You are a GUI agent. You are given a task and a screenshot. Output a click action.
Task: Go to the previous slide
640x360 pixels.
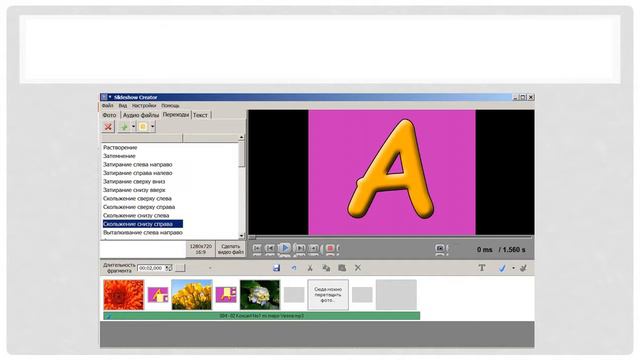pyautogui.click(x=270, y=248)
